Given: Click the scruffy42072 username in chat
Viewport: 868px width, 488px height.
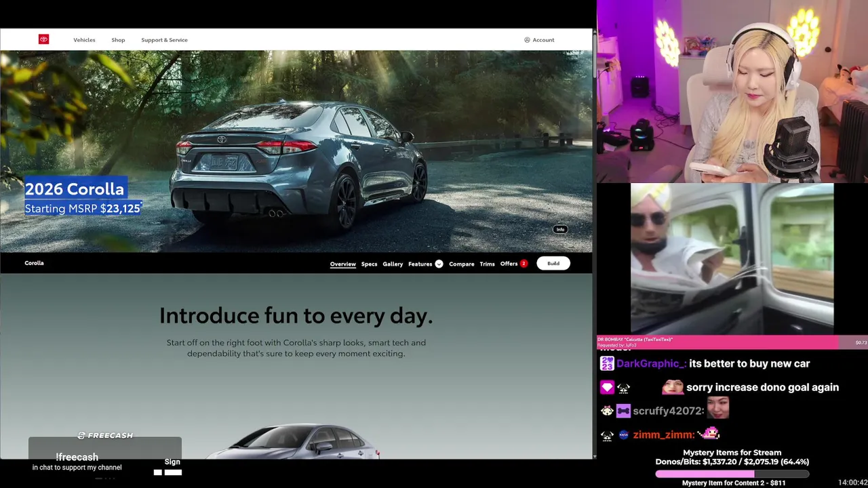Looking at the screenshot, I should (667, 411).
